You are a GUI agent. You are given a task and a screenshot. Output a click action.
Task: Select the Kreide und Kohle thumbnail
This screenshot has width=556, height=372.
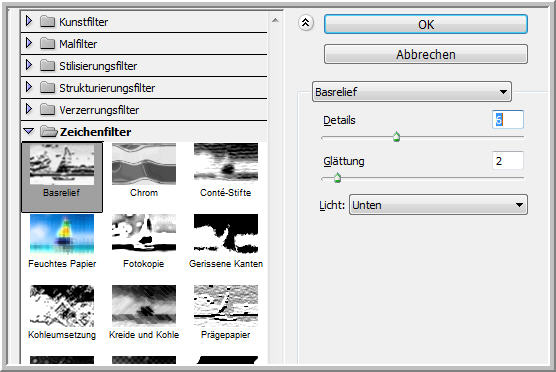pyautogui.click(x=144, y=305)
